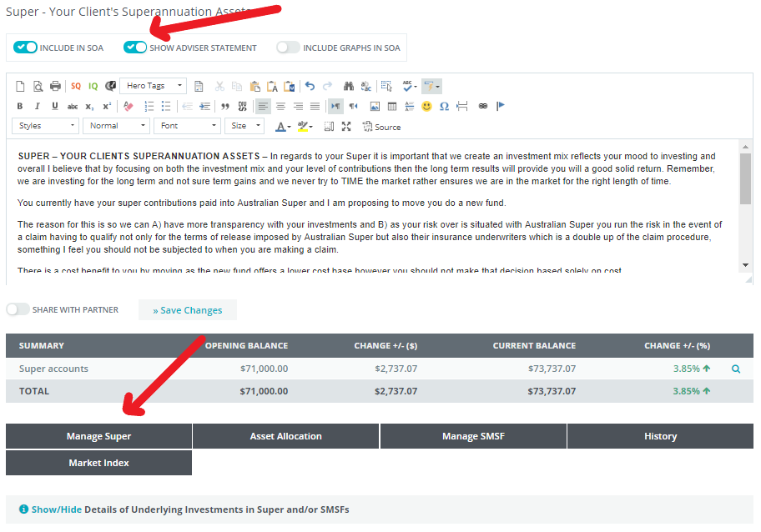The image size is (761, 532).
Task: Open the Manage Super tab
Action: tap(98, 436)
